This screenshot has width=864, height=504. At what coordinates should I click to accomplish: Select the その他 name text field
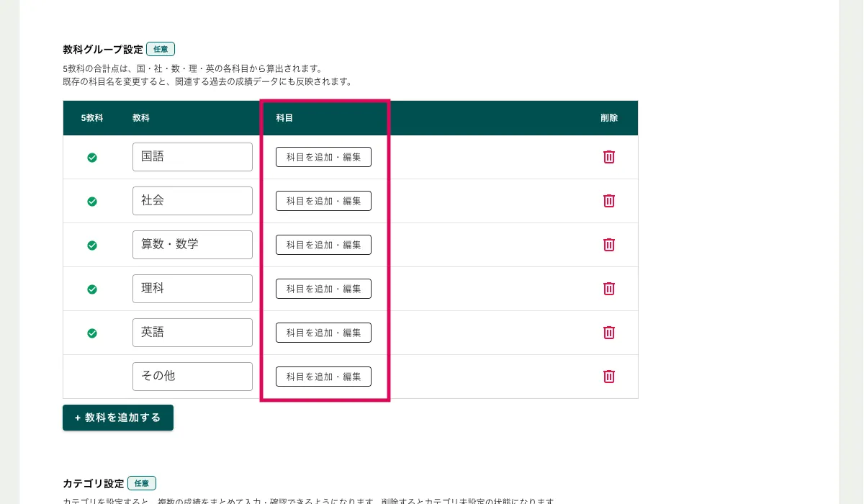coord(192,377)
